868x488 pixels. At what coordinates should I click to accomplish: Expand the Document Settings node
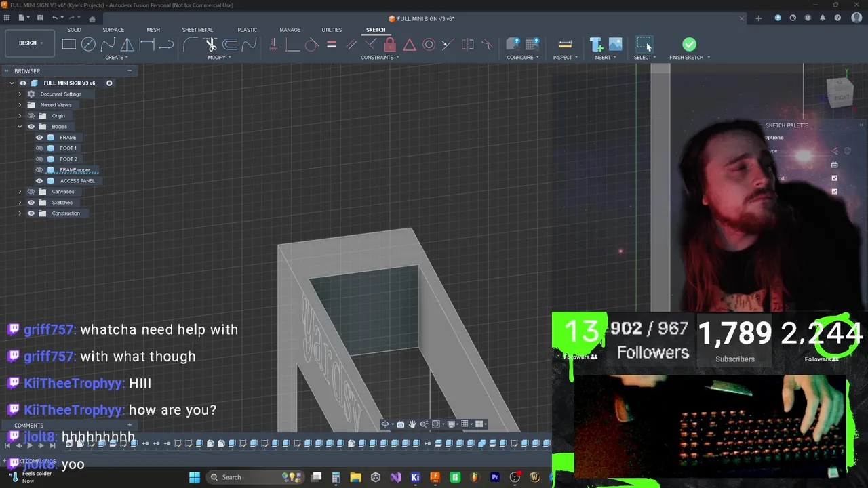(x=20, y=94)
